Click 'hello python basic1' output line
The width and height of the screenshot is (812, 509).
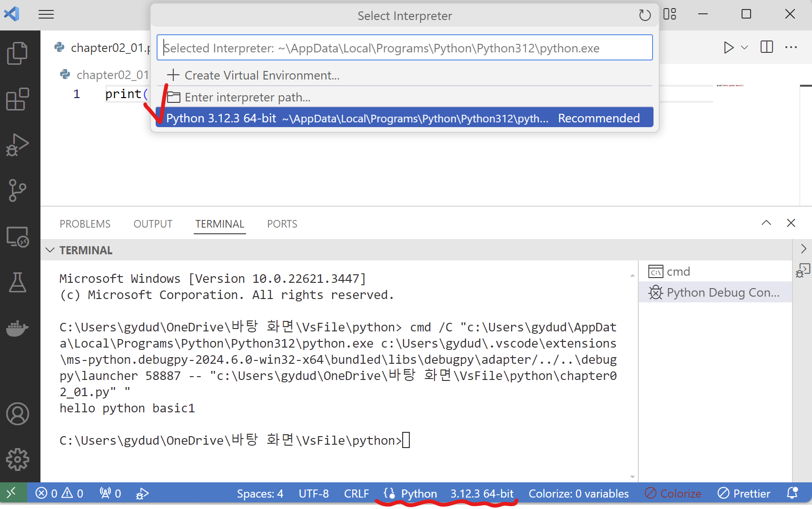(x=127, y=408)
